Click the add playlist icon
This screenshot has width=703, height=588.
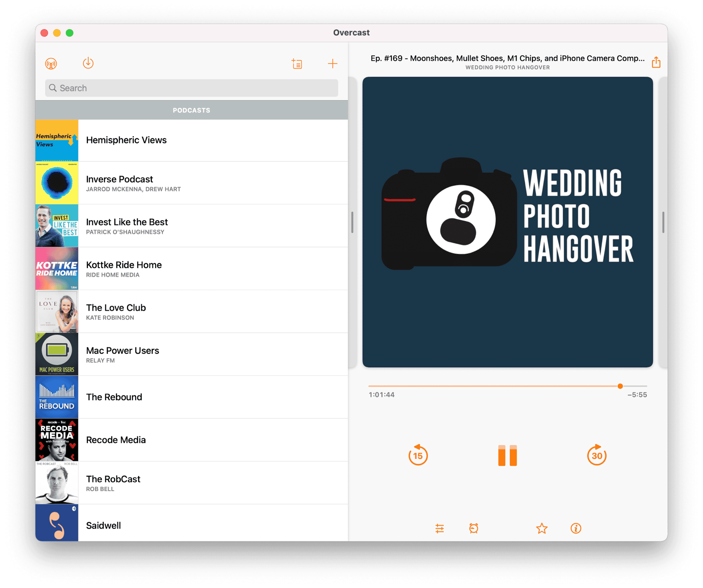click(297, 64)
